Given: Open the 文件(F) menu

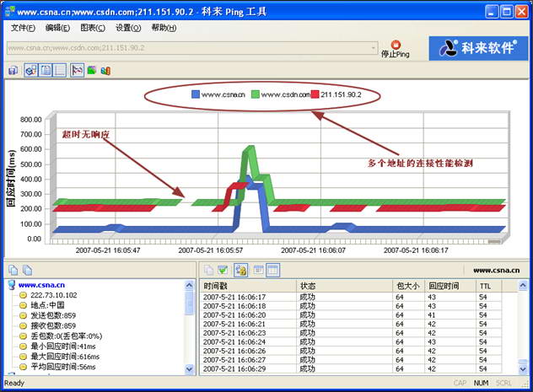Looking at the screenshot, I should coord(23,28).
